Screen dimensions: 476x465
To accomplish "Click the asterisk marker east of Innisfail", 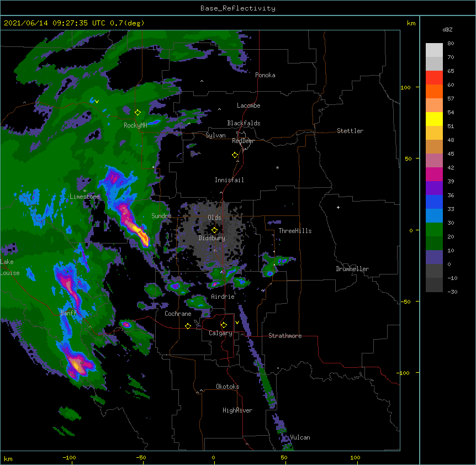I will tap(277, 167).
